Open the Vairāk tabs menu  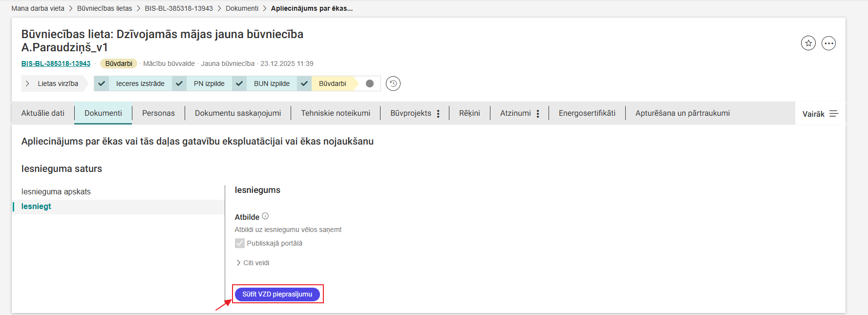click(820, 114)
